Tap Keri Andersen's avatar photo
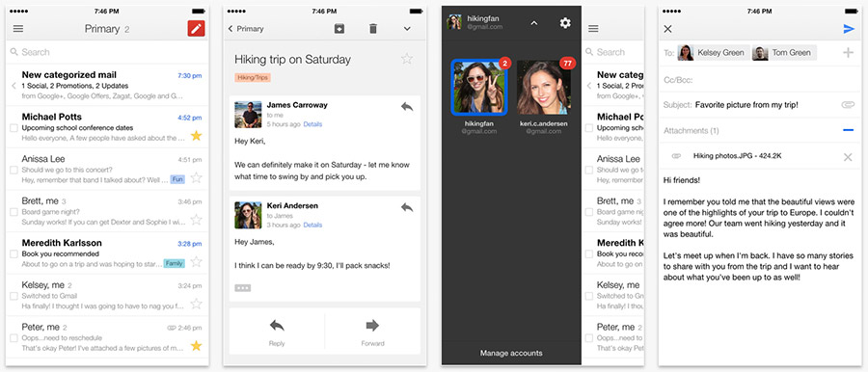This screenshot has height=372, width=868. (248, 215)
